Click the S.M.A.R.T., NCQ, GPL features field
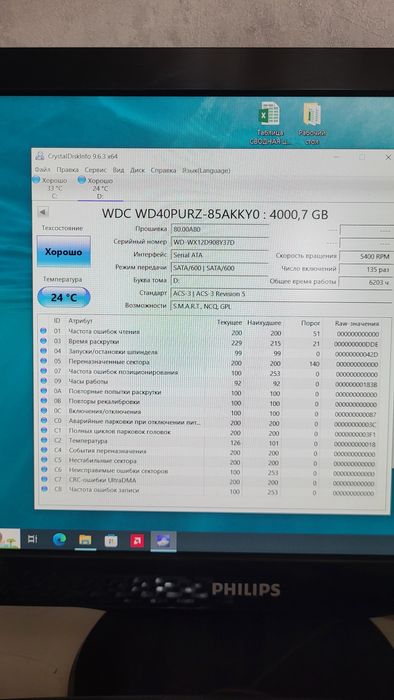Image resolution: width=394 pixels, height=700 pixels. (x=281, y=307)
